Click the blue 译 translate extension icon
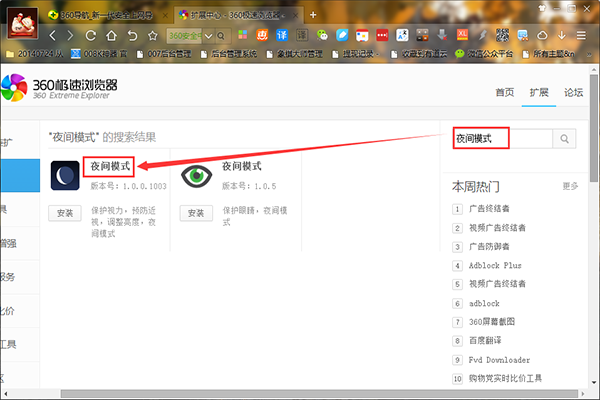This screenshot has height=400, width=600. pos(282,35)
